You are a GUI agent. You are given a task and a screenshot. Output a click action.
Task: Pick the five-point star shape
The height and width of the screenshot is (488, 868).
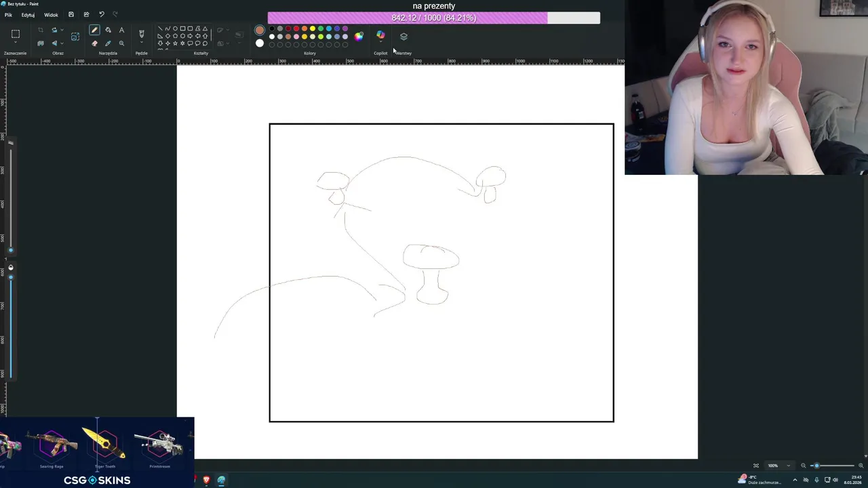point(175,43)
